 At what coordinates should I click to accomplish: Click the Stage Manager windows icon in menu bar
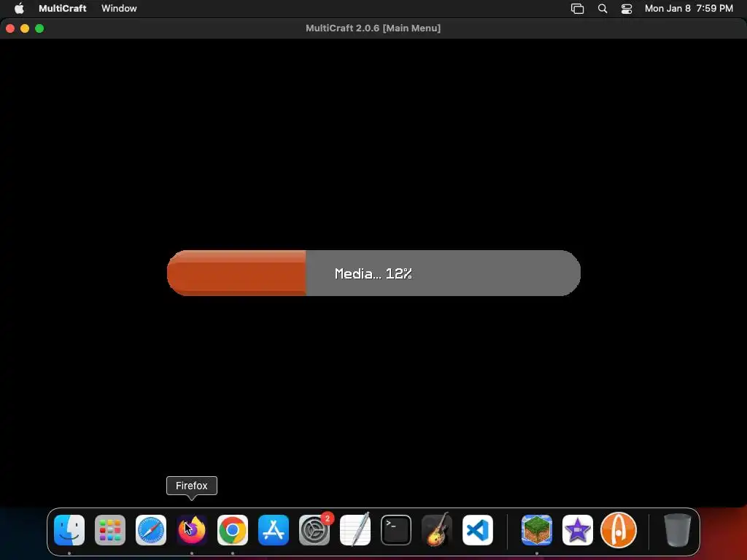click(x=578, y=8)
